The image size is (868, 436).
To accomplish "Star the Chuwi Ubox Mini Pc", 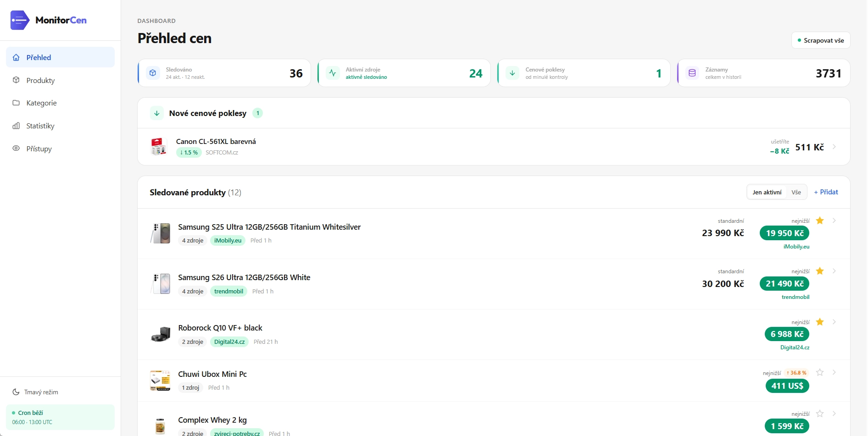I will pos(820,372).
